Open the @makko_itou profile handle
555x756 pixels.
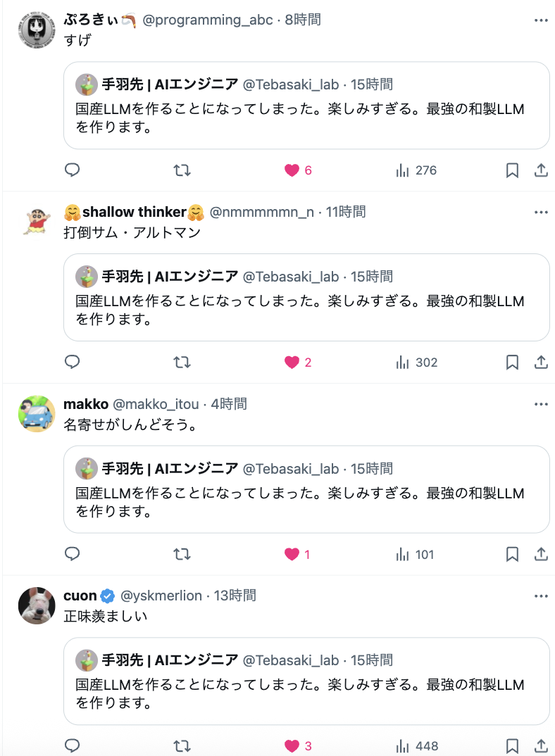click(x=157, y=404)
